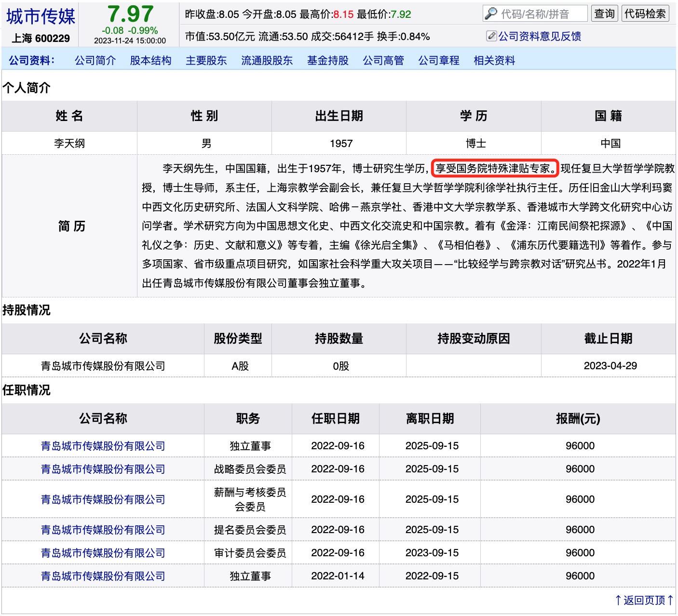
Task: Open company link in 审计委员会委员 row
Action: pos(103,553)
